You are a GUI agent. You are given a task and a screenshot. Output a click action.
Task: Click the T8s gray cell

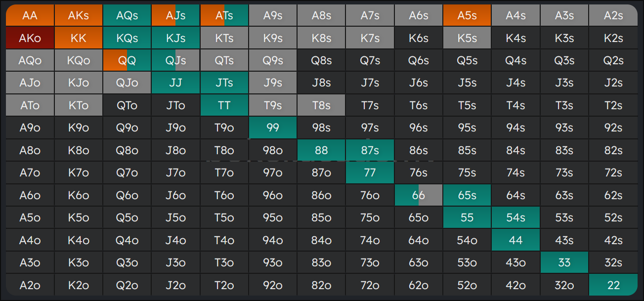pos(321,105)
